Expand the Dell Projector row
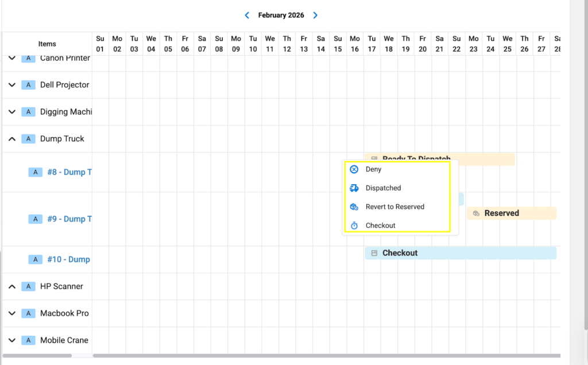This screenshot has width=588, height=365. tap(12, 85)
